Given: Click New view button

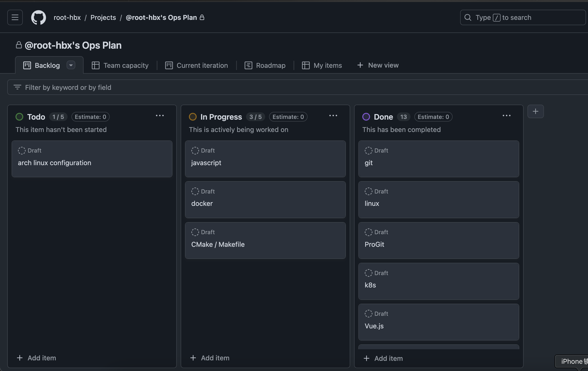Looking at the screenshot, I should tap(378, 65).
